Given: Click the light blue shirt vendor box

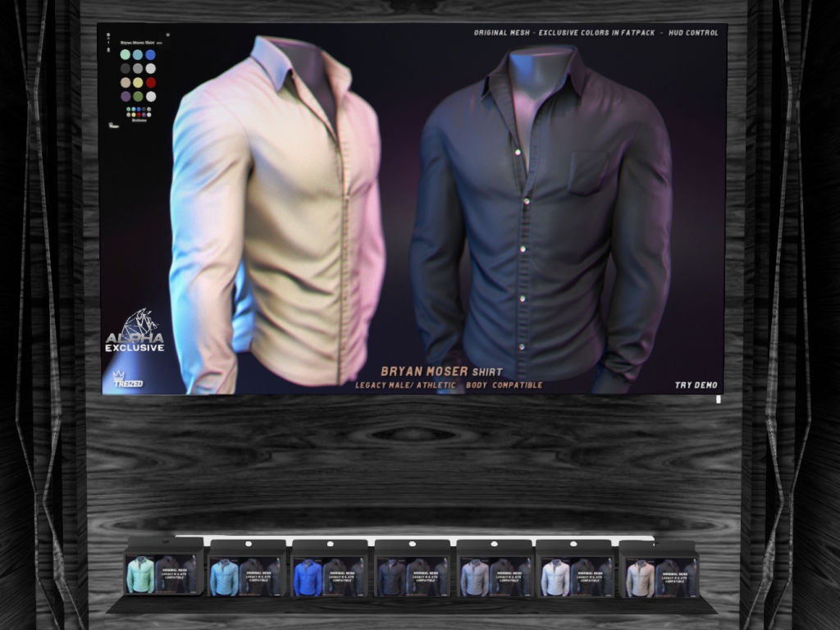Looking at the screenshot, I should tap(248, 569).
